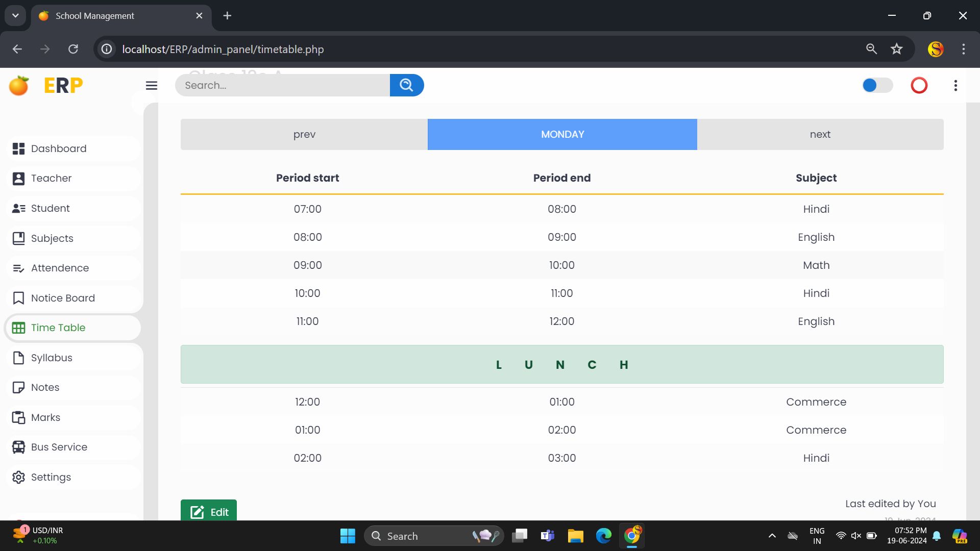The width and height of the screenshot is (980, 551).
Task: Click the red circle profile icon
Action: [x=919, y=85]
